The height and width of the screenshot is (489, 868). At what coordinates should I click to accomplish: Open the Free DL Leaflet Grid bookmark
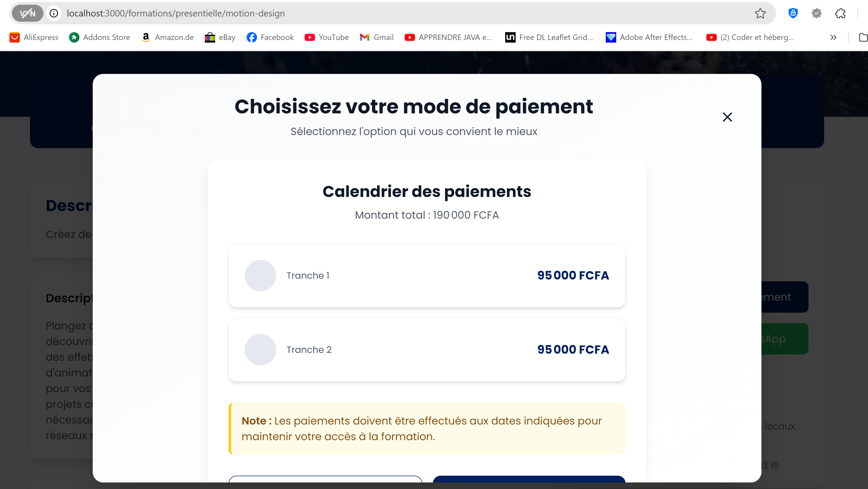tap(549, 37)
